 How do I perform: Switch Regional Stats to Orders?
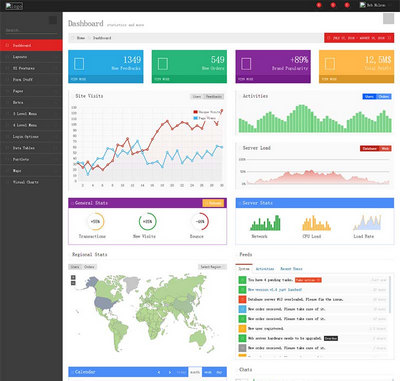(x=89, y=267)
